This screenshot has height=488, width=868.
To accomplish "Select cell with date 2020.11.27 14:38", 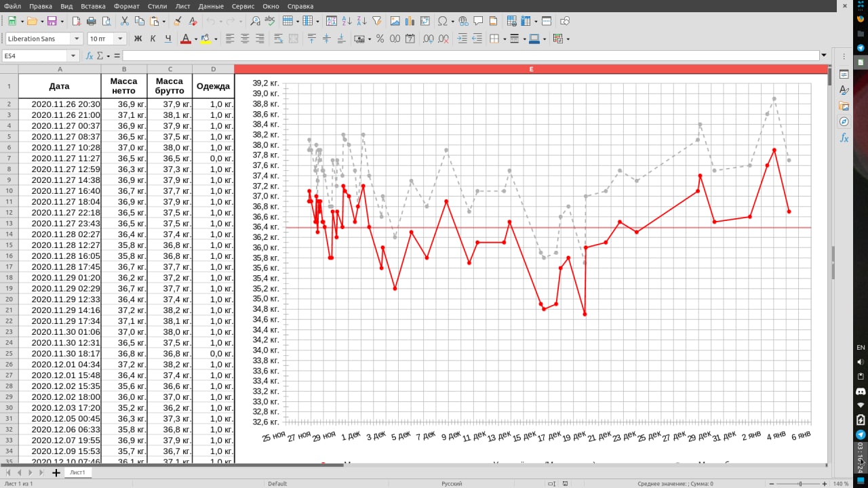I will click(x=60, y=180).
